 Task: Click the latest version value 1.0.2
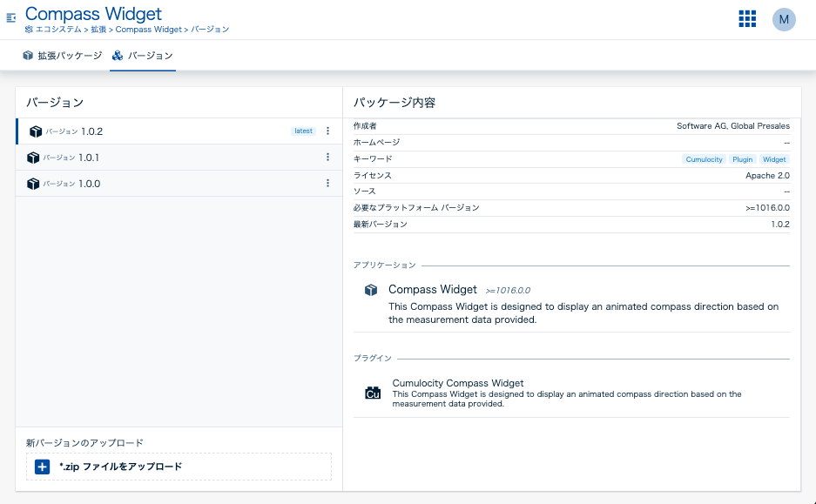(x=780, y=225)
